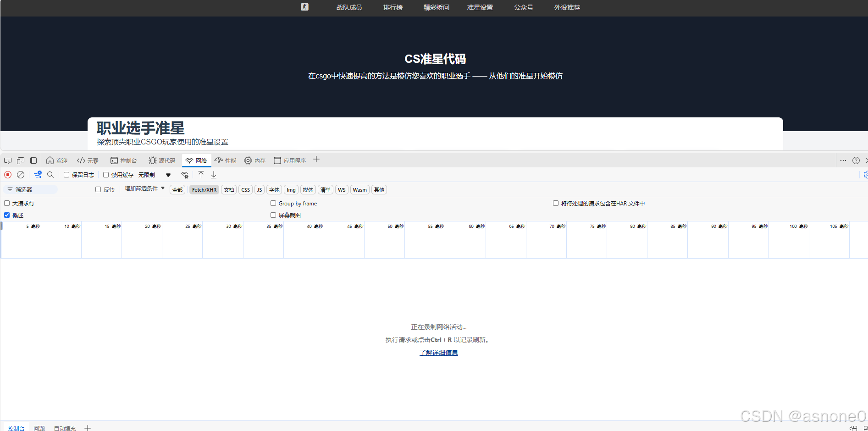Click the inspect element picker icon

(x=8, y=160)
